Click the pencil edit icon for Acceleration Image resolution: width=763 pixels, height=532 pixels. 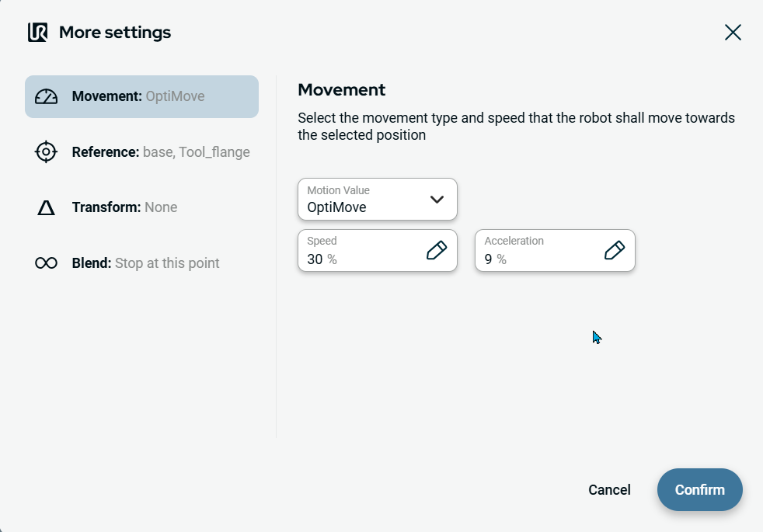(x=615, y=250)
